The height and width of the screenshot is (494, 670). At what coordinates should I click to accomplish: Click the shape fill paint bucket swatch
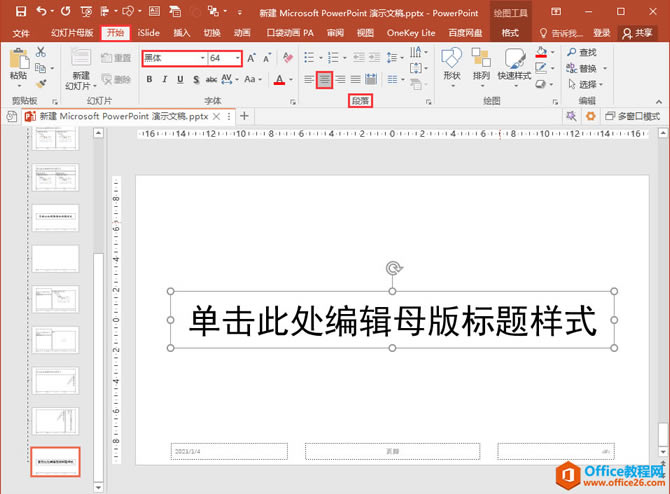tap(541, 52)
